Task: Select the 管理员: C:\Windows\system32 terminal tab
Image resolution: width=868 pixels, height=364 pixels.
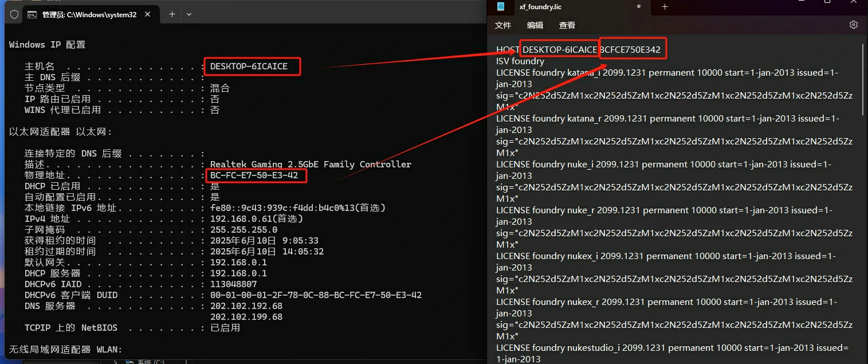Action: coord(92,14)
